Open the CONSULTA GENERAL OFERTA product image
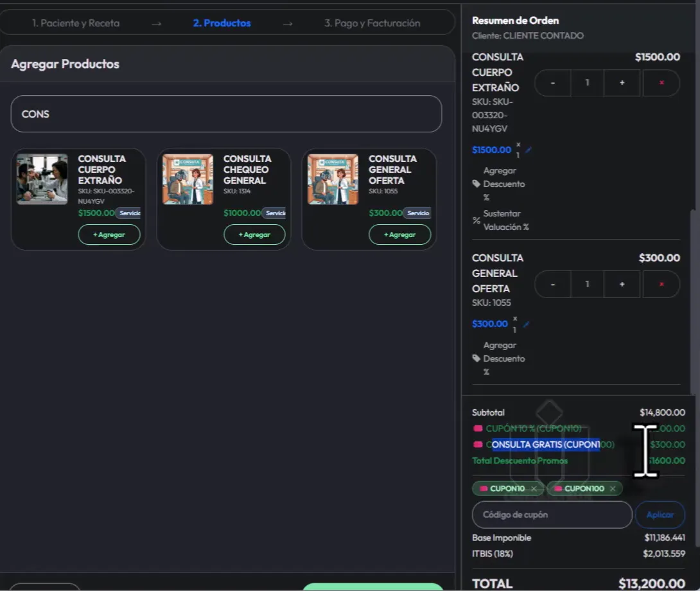The image size is (700, 591). coord(333,179)
